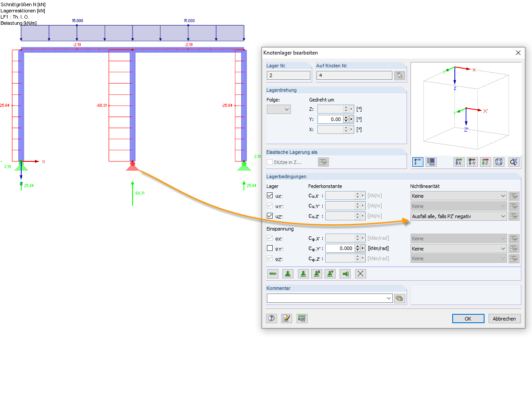Apply roller support preset marked X
Screen dimensions: 532x399
pos(316,274)
